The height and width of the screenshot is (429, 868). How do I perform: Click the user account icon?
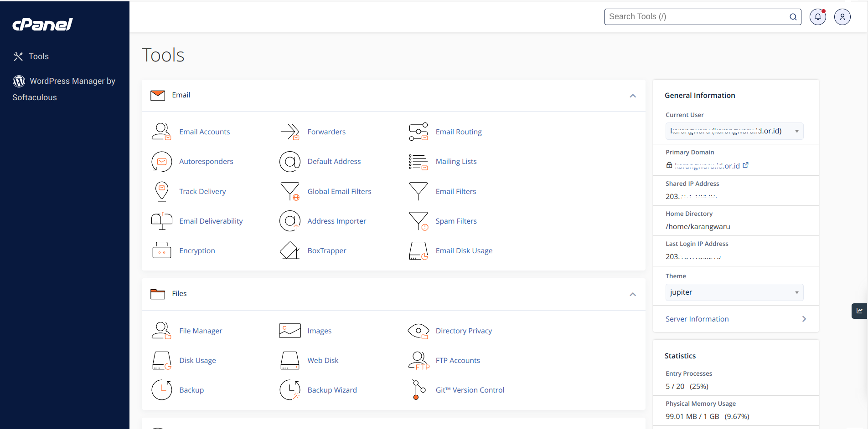[x=842, y=16]
